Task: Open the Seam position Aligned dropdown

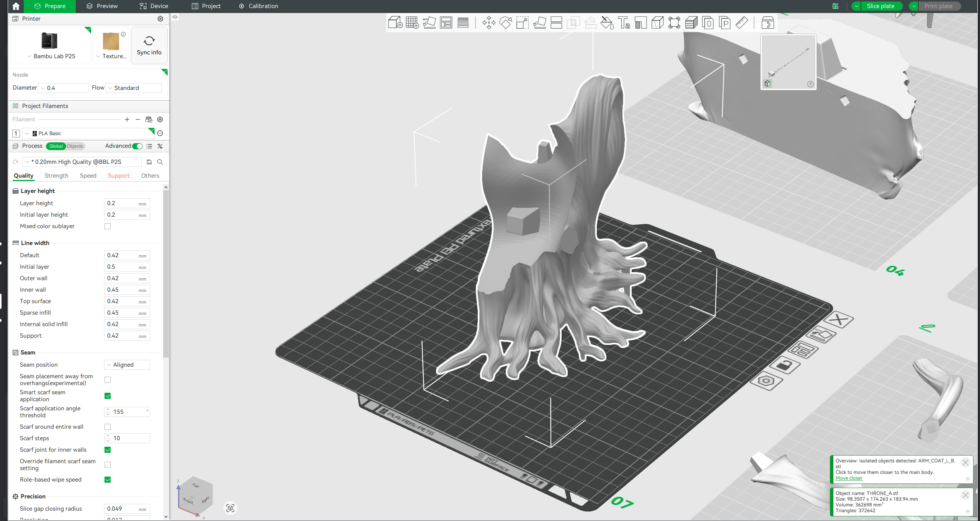Action: [127, 365]
